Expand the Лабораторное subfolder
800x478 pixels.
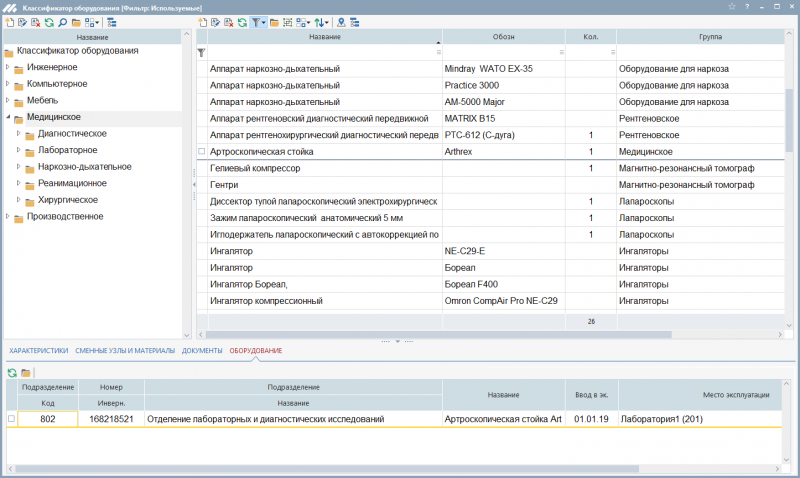point(18,150)
